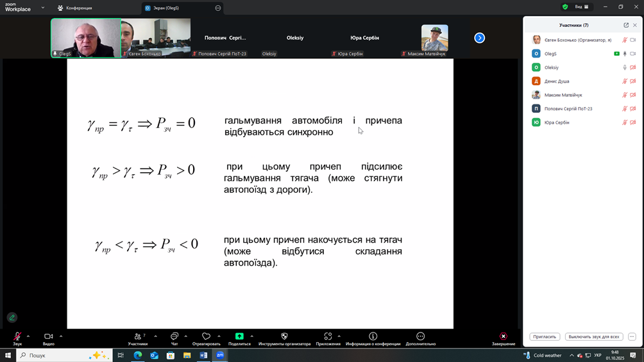Click the red Завершение end-meeting icon
644x362 pixels.
pos(504,336)
